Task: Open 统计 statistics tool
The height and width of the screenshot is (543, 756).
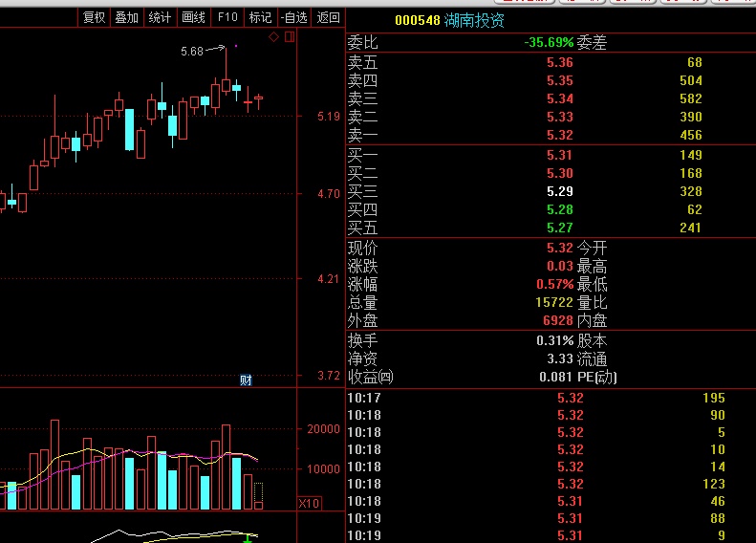Action: pos(160,17)
